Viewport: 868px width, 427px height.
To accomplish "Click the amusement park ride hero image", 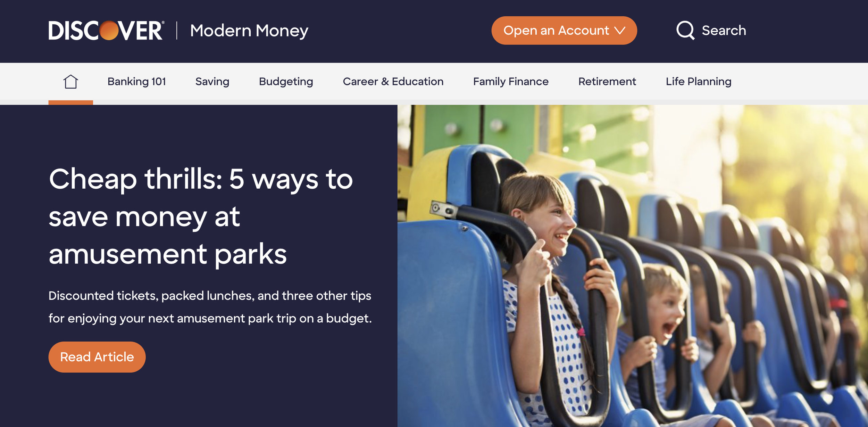I will [x=633, y=266].
